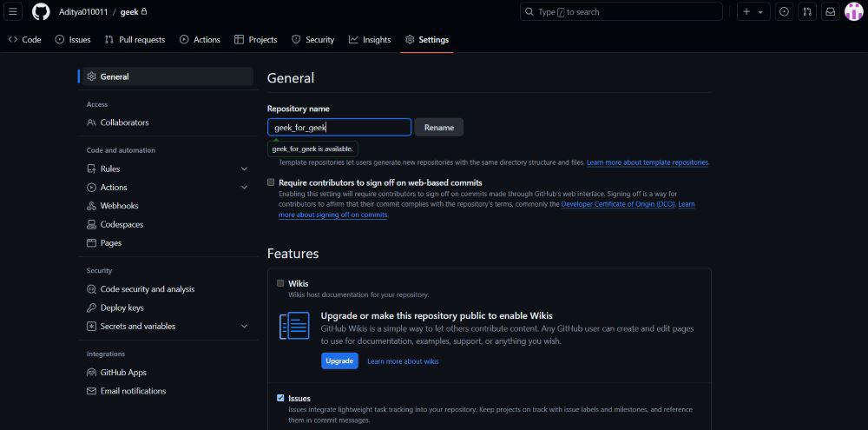Open the geek repository breadcrumb link
This screenshot has width=868, height=430.
point(129,11)
